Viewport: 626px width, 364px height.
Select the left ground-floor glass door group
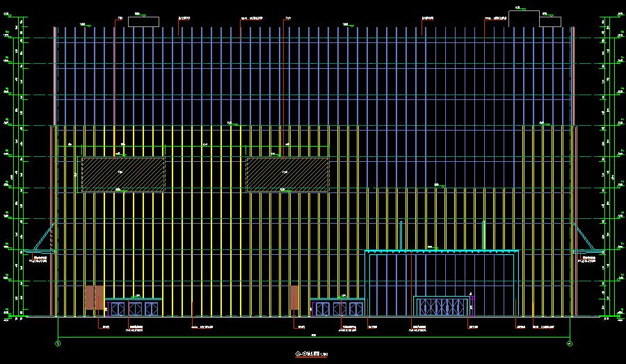coord(134,308)
